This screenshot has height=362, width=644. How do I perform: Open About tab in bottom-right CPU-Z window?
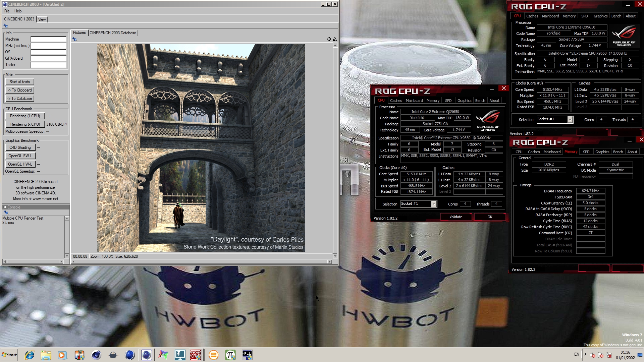632,152
